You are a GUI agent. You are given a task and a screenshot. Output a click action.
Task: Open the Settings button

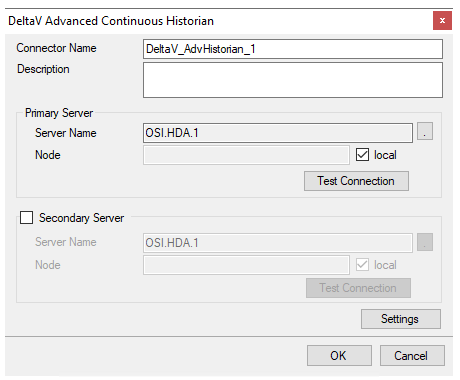click(401, 319)
